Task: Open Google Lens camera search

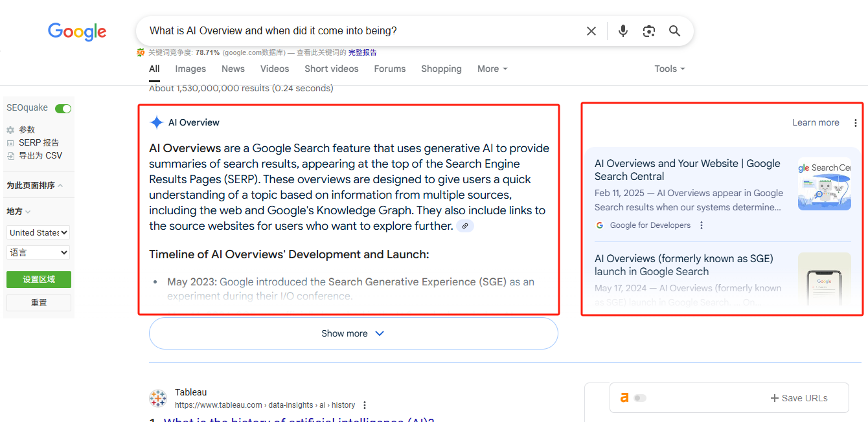Action: [648, 30]
